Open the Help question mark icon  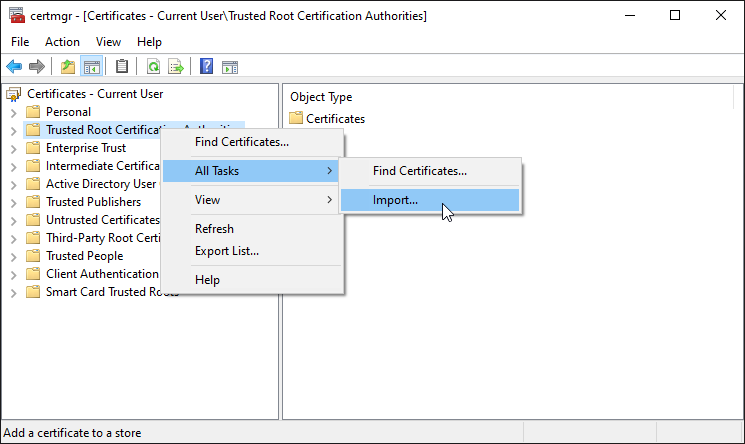pyautogui.click(x=207, y=67)
